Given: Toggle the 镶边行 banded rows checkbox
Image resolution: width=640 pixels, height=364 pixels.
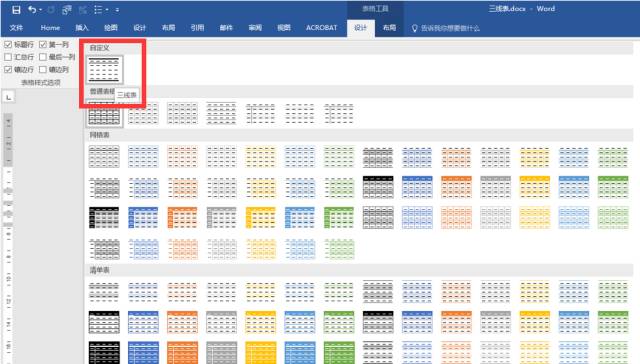Looking at the screenshot, I should pyautogui.click(x=8, y=70).
